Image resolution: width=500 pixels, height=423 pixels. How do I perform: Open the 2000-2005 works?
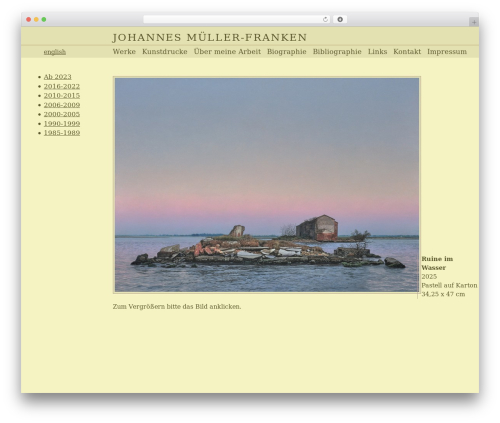point(62,114)
